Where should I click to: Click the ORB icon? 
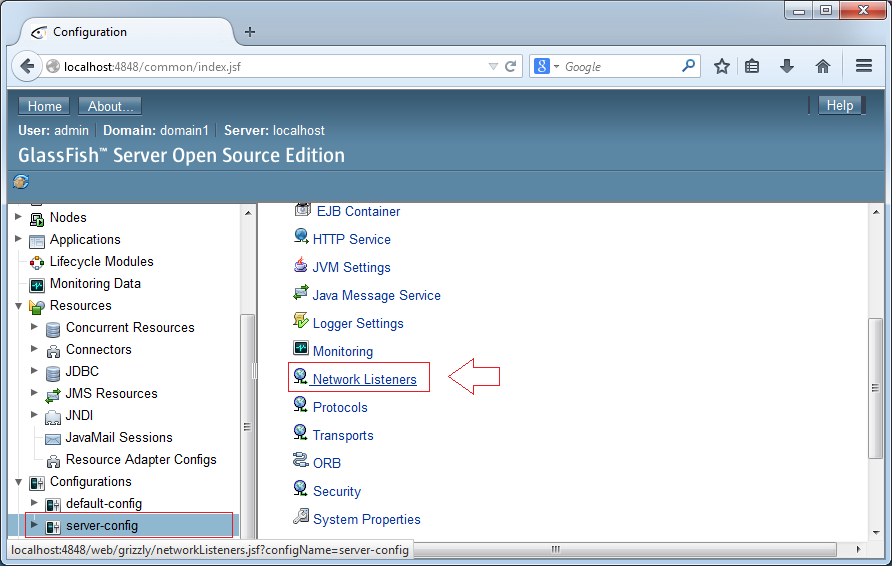(300, 460)
